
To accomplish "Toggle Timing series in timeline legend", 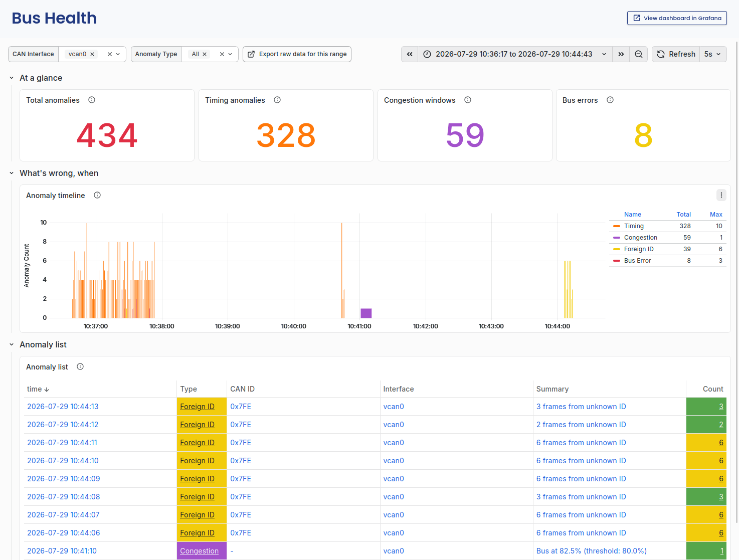I will (634, 226).
